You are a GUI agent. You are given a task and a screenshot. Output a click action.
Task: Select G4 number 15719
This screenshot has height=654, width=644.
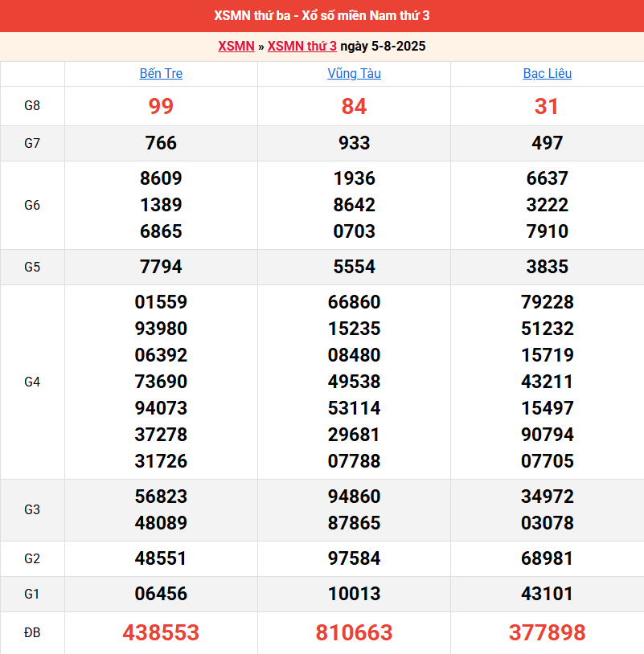click(x=548, y=355)
